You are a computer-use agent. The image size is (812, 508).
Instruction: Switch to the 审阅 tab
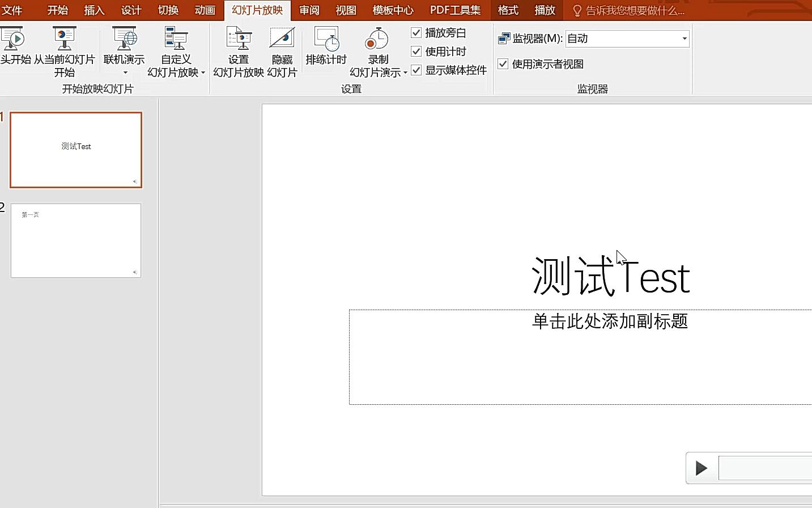coord(309,10)
